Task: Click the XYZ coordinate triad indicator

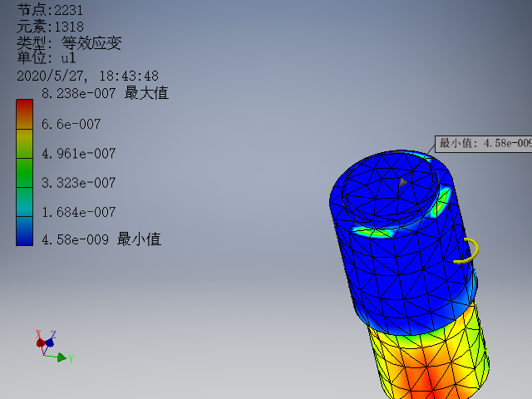Action: point(55,347)
